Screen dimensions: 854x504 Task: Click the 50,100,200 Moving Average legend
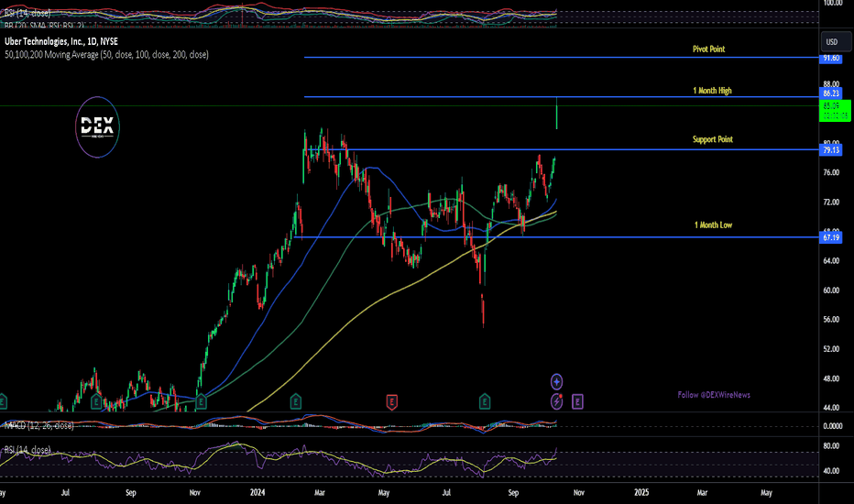(x=106, y=54)
